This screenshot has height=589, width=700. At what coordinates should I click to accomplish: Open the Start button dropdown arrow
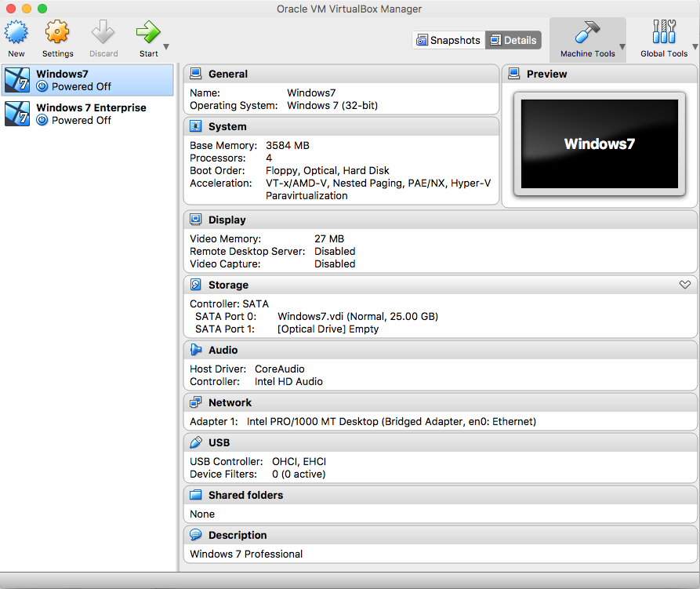tap(166, 47)
